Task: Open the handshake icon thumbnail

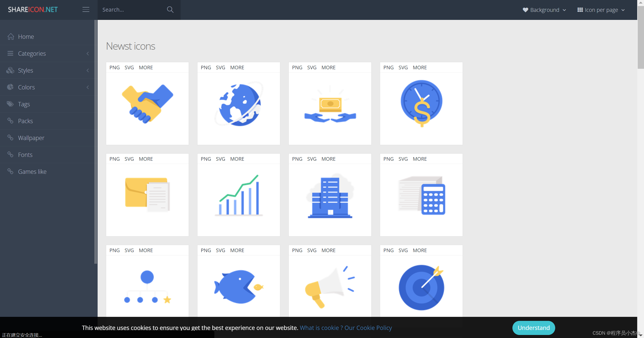Action: coord(147,104)
